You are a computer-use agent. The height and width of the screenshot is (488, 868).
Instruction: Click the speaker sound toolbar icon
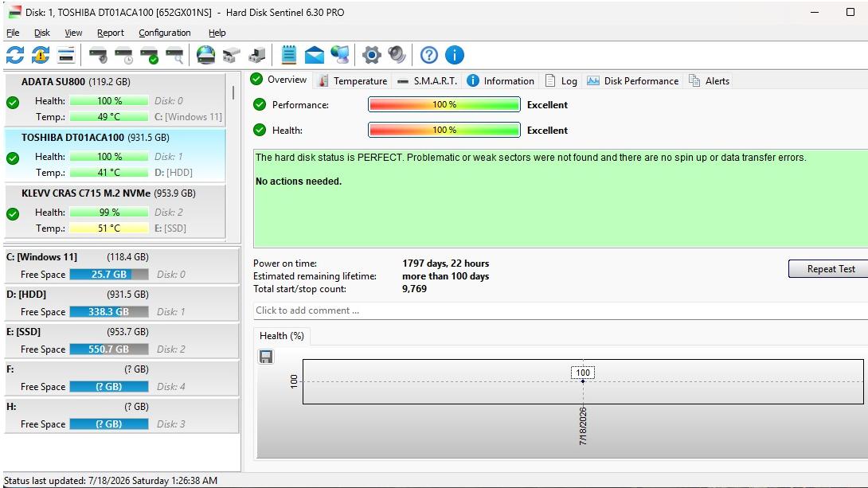tap(397, 55)
